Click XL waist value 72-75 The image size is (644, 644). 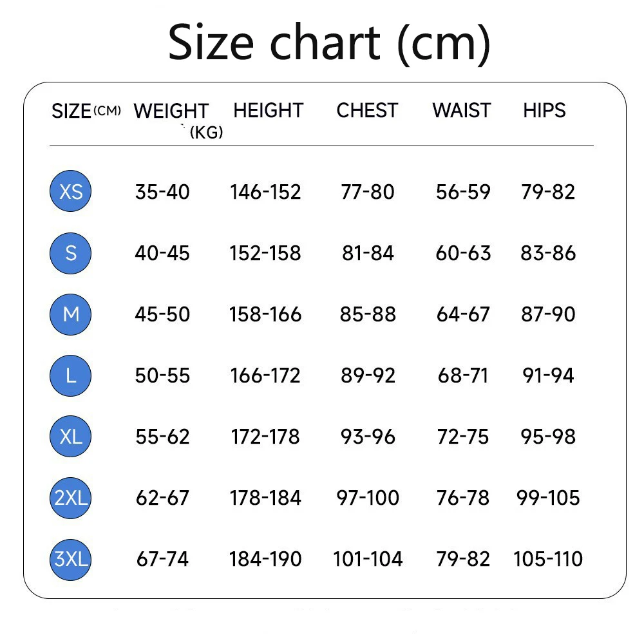tap(463, 436)
